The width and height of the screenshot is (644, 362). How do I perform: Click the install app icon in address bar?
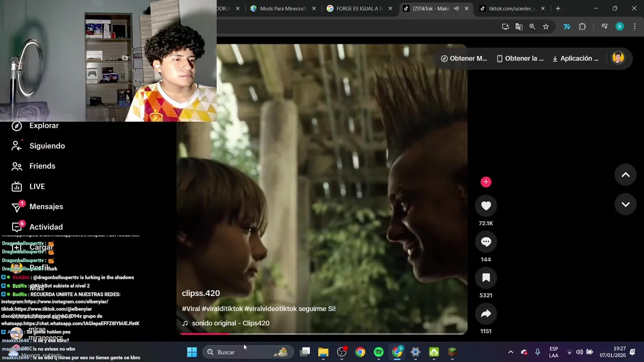pos(506,27)
